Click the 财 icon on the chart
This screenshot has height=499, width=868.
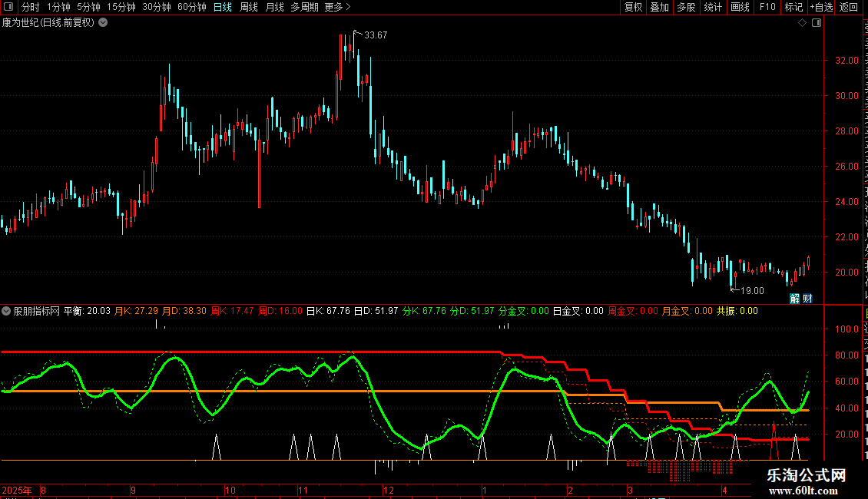pyautogui.click(x=807, y=299)
